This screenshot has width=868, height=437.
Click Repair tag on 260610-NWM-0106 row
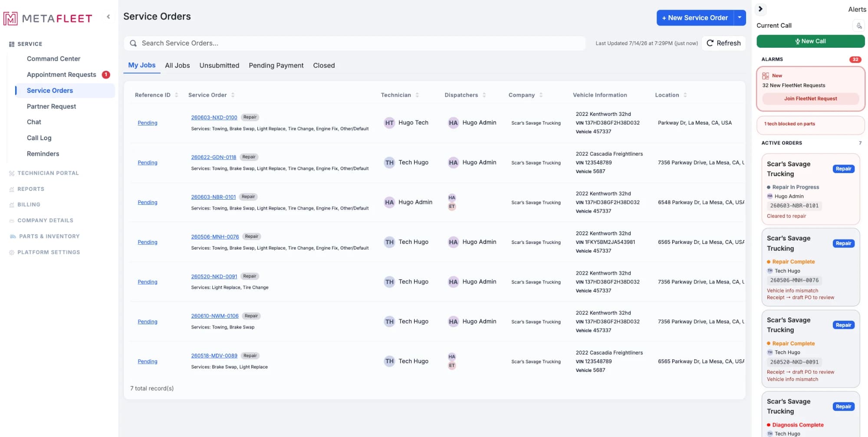click(251, 316)
